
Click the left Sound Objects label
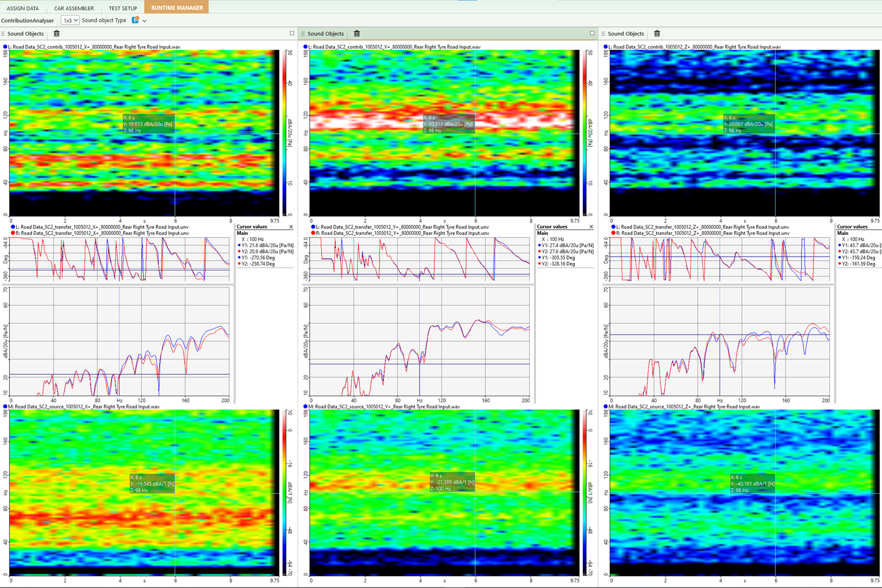point(25,34)
